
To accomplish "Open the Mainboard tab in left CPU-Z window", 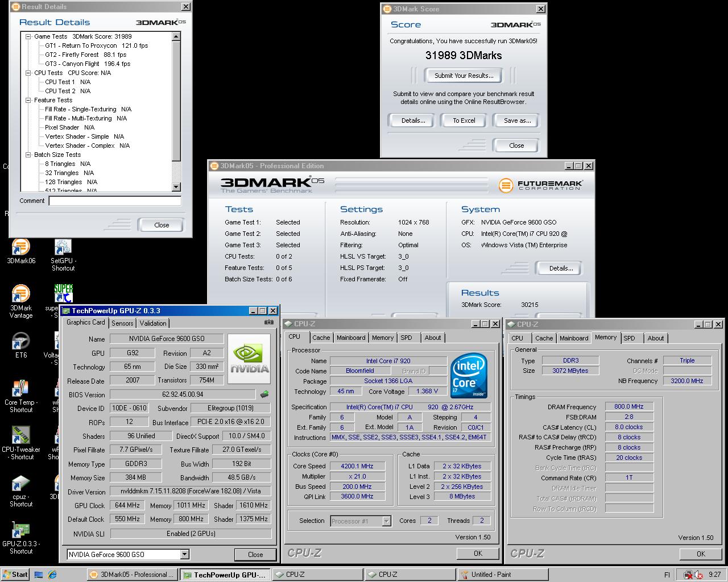I will 351,338.
